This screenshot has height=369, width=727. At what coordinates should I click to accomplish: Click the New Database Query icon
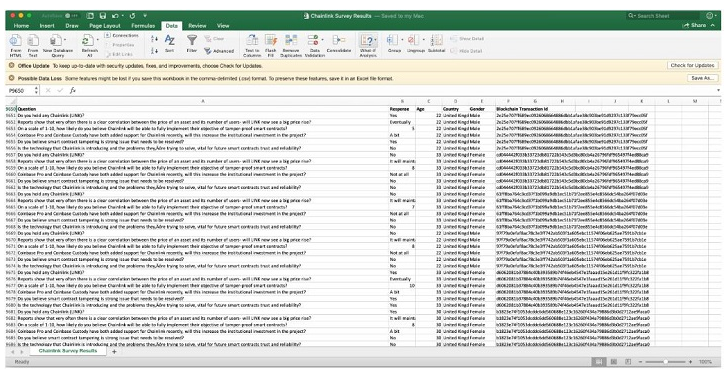(55, 40)
